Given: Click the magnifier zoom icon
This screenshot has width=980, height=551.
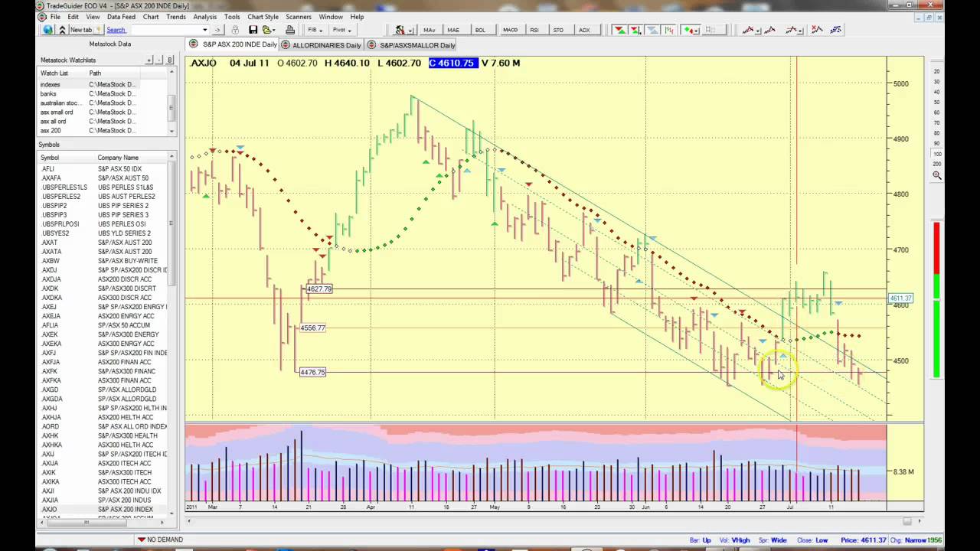Looking at the screenshot, I should (937, 175).
